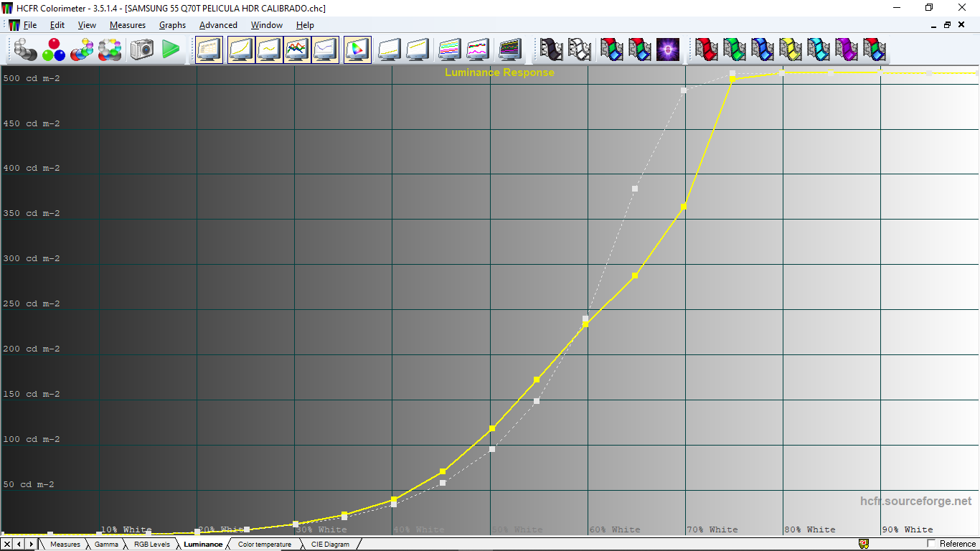Click the green play continuous measure button

click(x=171, y=50)
